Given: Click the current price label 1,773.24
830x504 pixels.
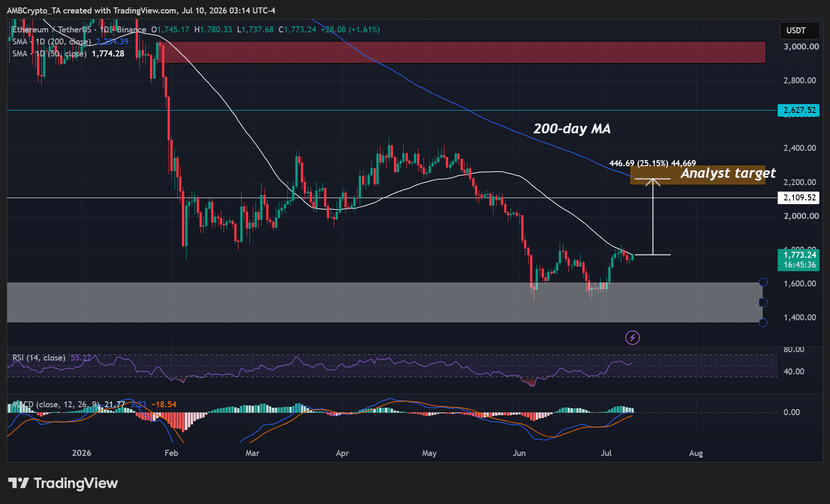Looking at the screenshot, I should click(x=799, y=255).
